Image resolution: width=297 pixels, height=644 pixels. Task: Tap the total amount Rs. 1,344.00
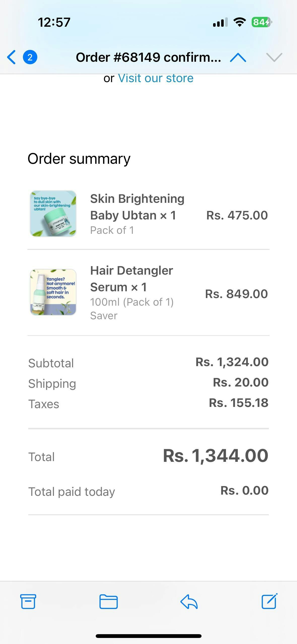215,456
